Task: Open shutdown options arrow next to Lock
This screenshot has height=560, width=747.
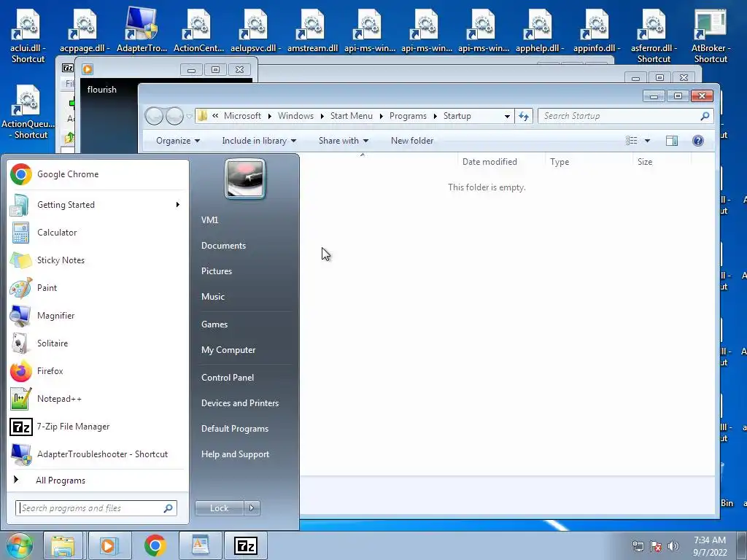Action: tap(252, 508)
